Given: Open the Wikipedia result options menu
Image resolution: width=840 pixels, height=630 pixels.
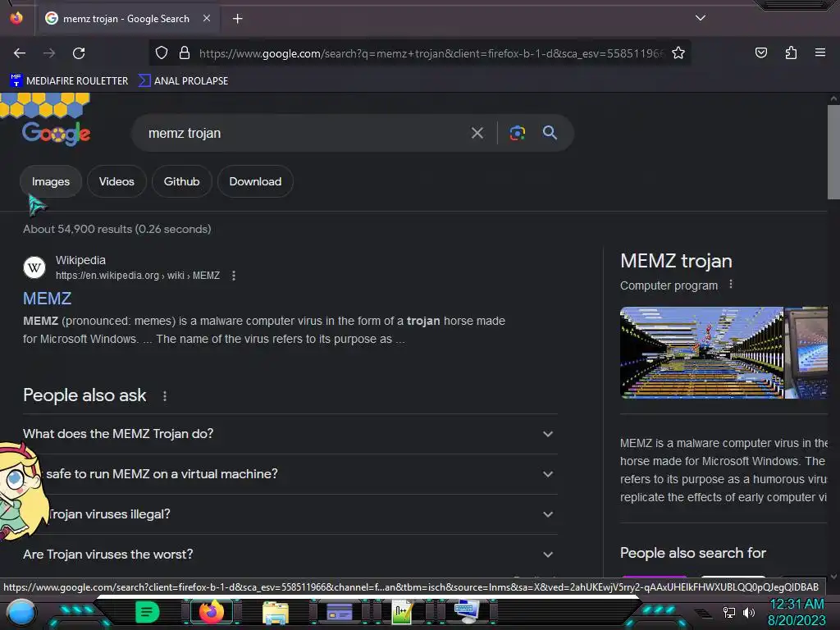Looking at the screenshot, I should coord(234,276).
